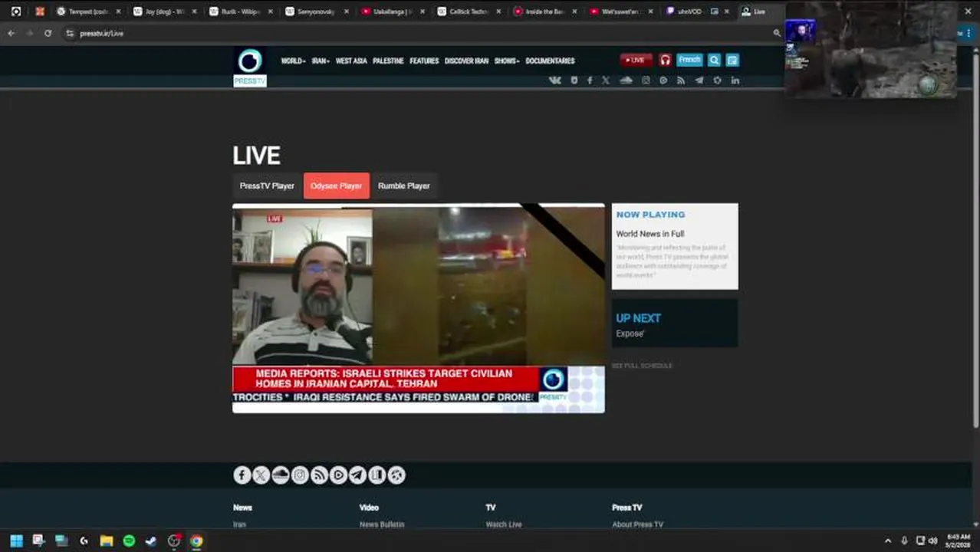Click the red LIVE button in header
980x552 pixels.
[636, 60]
